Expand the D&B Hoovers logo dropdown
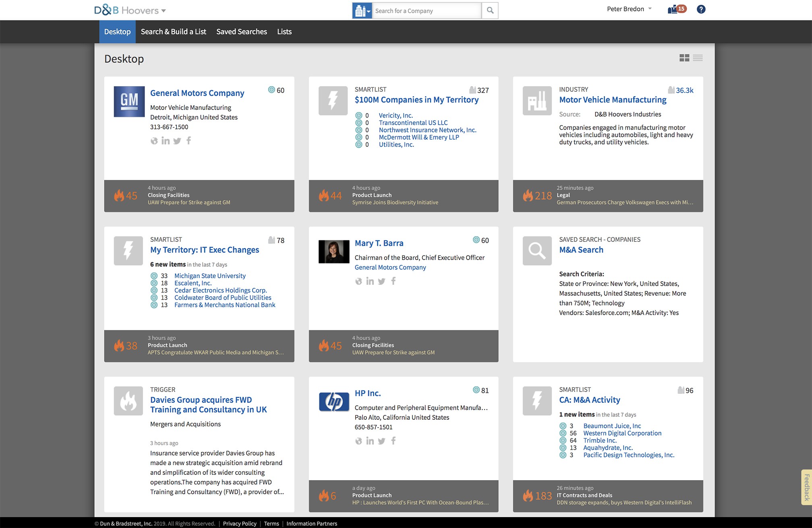Screen dimensions: 812x528 tap(164, 11)
